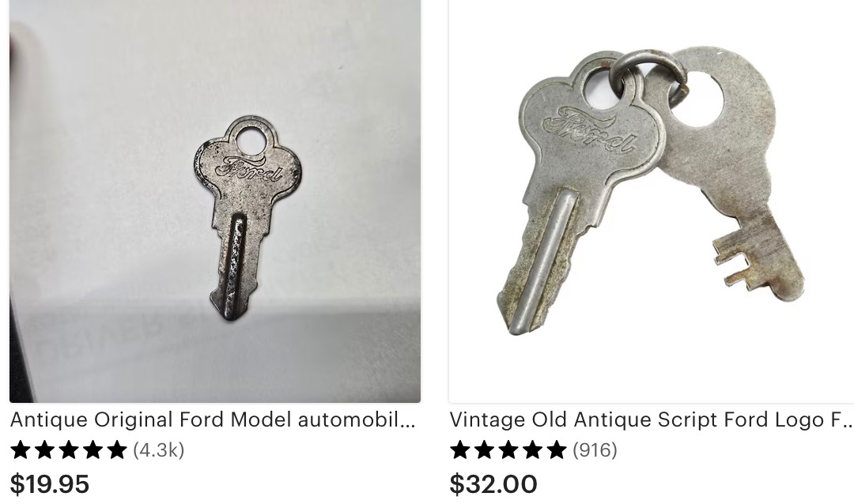
Task: Click first star of the 4.3k rating
Action: click(21, 450)
